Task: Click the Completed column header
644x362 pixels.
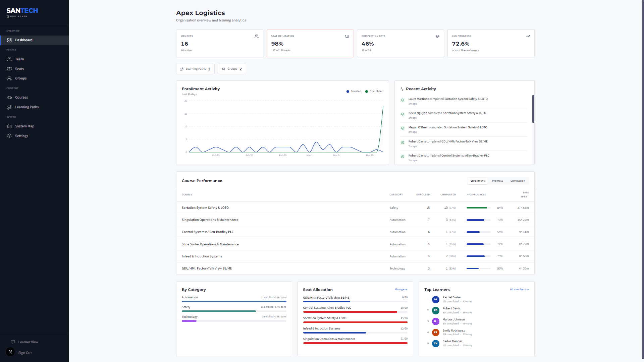Action: (x=448, y=195)
